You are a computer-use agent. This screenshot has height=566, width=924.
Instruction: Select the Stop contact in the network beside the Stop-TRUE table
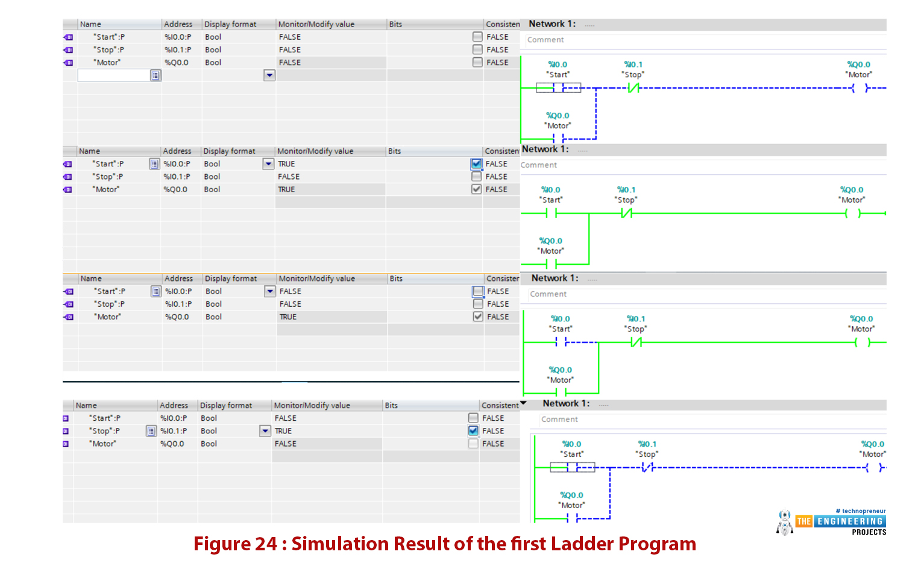[x=648, y=467]
